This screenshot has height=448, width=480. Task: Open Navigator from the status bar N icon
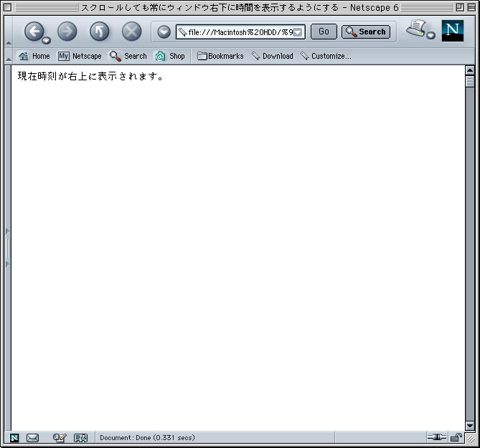pyautogui.click(x=14, y=438)
